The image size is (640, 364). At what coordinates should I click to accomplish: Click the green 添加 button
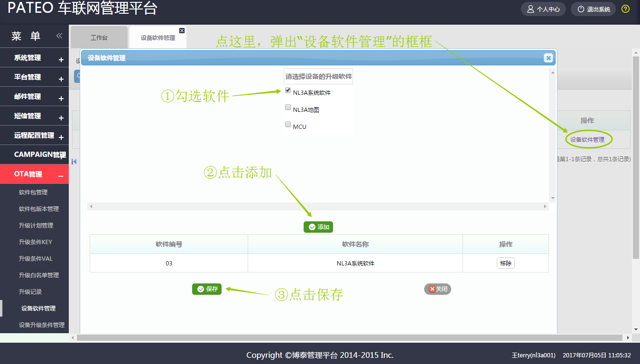tap(318, 227)
